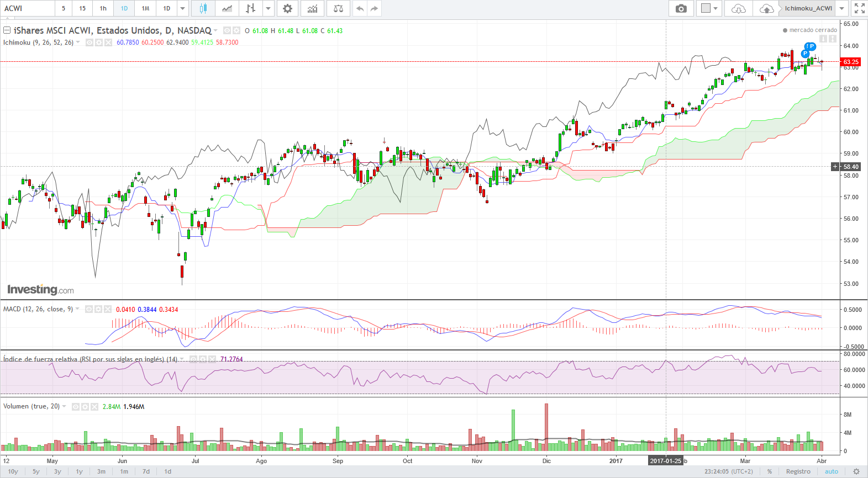This screenshot has width=868, height=478.
Task: Click the ACWI symbol search field
Action: click(x=28, y=8)
